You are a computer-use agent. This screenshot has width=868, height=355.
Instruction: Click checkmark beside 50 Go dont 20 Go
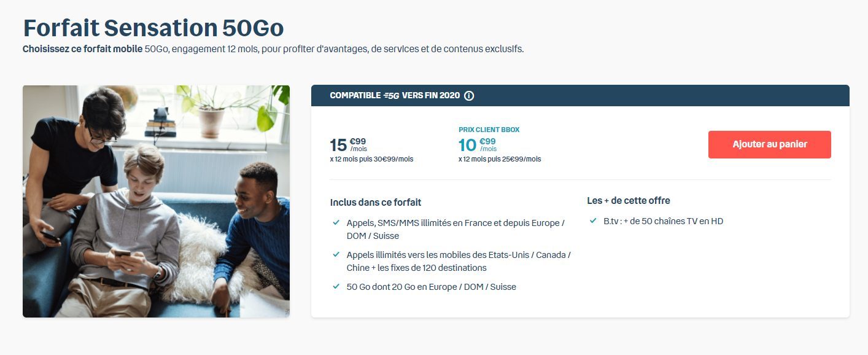(336, 286)
